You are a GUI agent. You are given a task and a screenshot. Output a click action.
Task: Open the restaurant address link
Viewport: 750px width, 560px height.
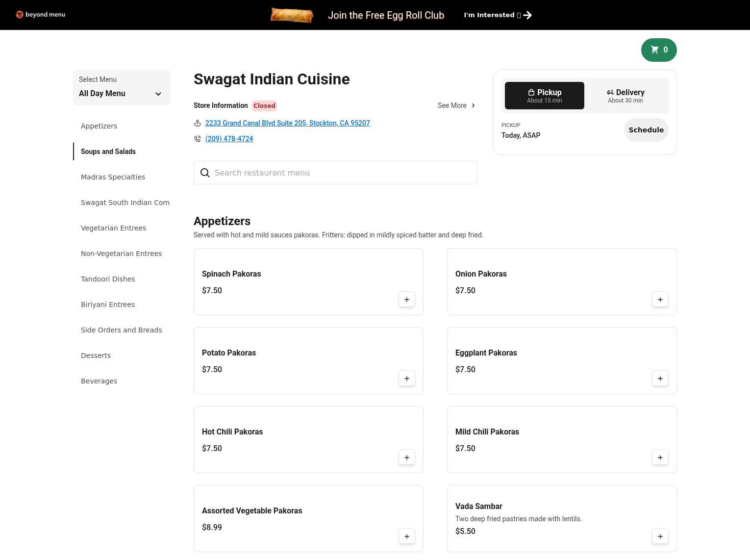pos(287,123)
